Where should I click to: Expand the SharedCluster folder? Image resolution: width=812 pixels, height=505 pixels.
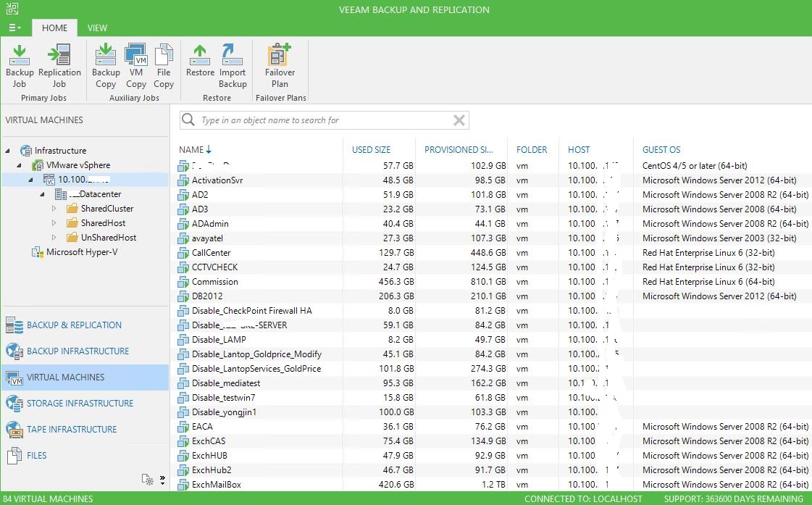point(54,209)
